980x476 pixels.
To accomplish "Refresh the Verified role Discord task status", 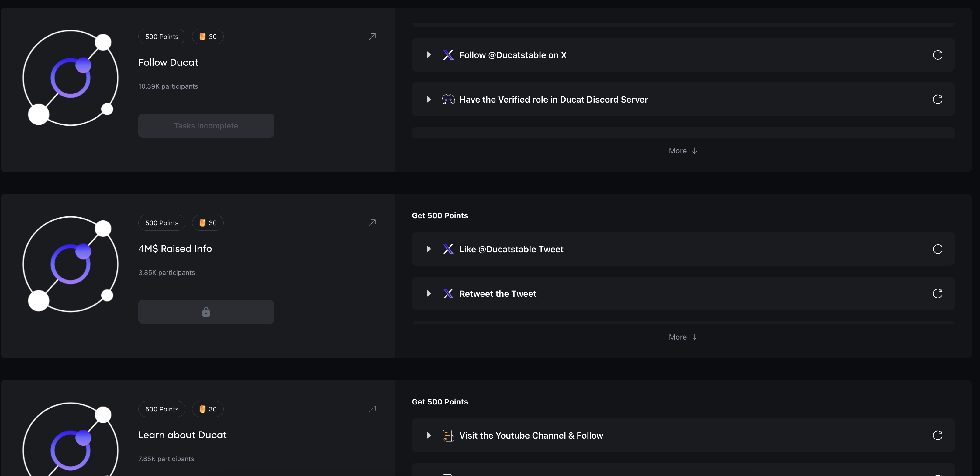I will pos(937,100).
